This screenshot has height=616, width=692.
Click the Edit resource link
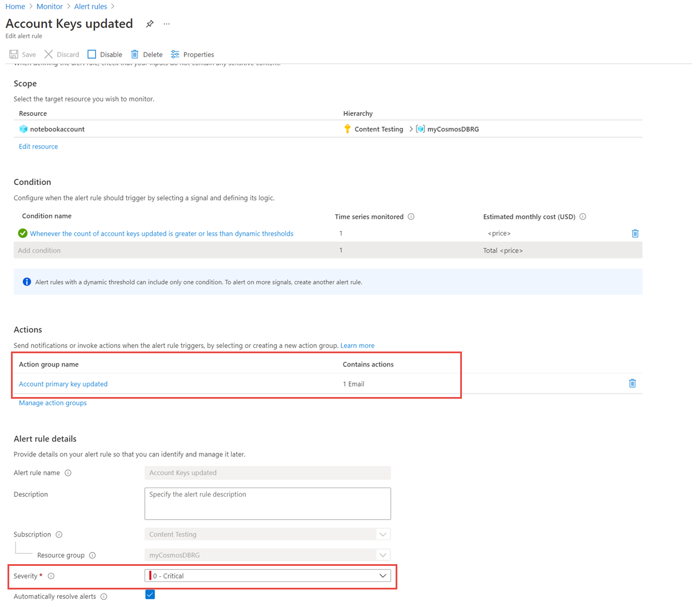pyautogui.click(x=38, y=146)
